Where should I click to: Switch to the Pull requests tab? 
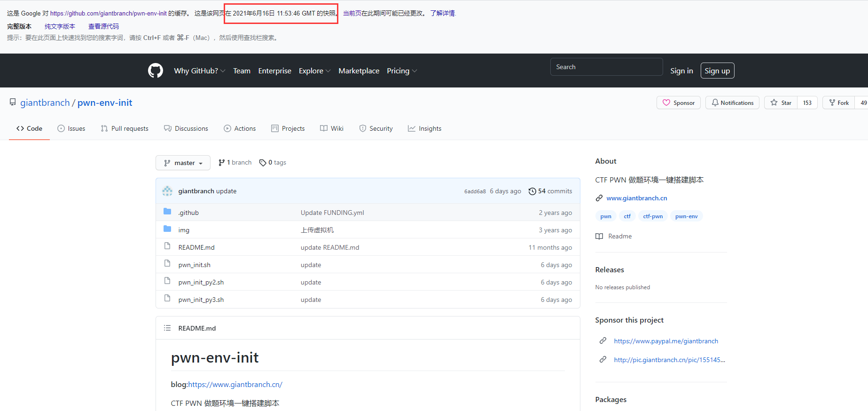(x=125, y=128)
